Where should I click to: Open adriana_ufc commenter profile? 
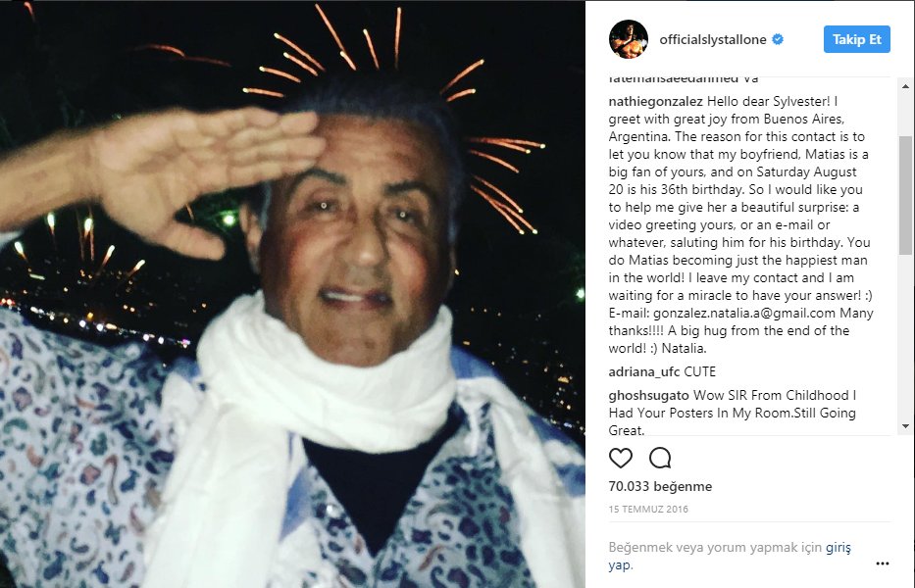pos(644,372)
